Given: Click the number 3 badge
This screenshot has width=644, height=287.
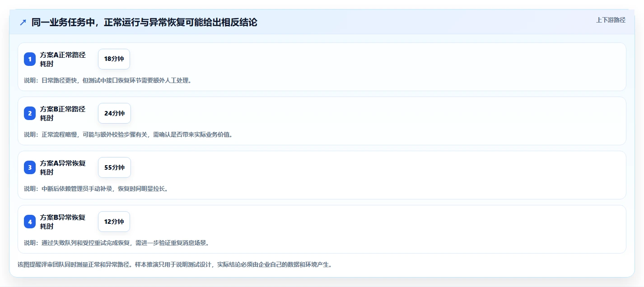Looking at the screenshot, I should click(30, 167).
